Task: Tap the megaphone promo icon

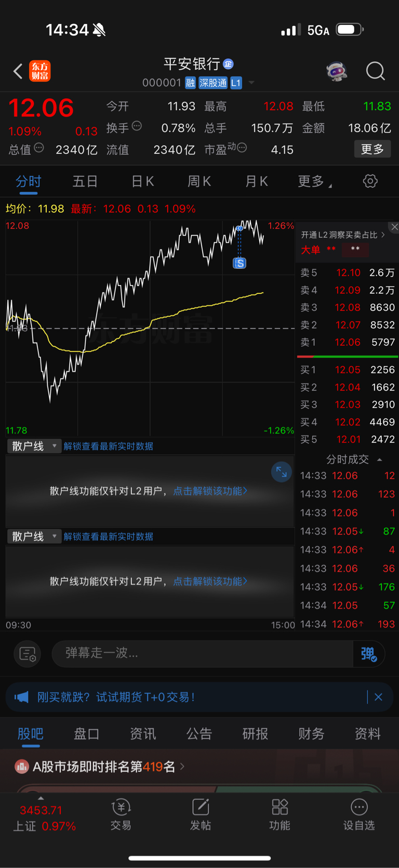Action: [21, 697]
